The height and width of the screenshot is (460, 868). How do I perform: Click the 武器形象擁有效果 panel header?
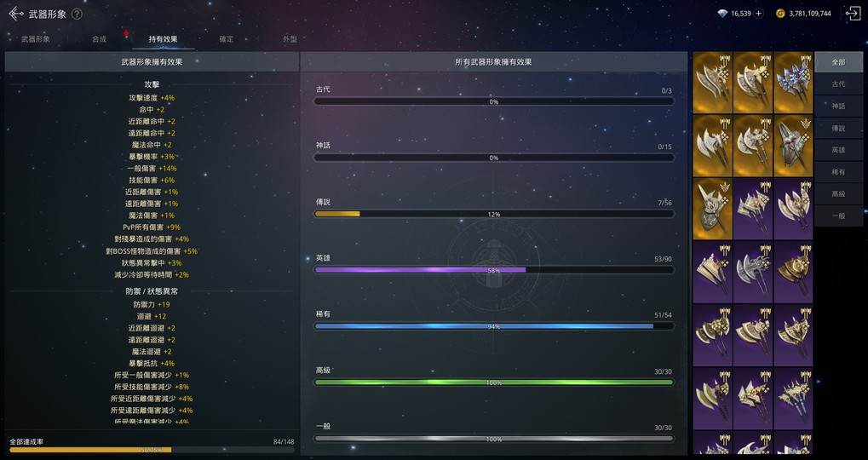pos(152,62)
